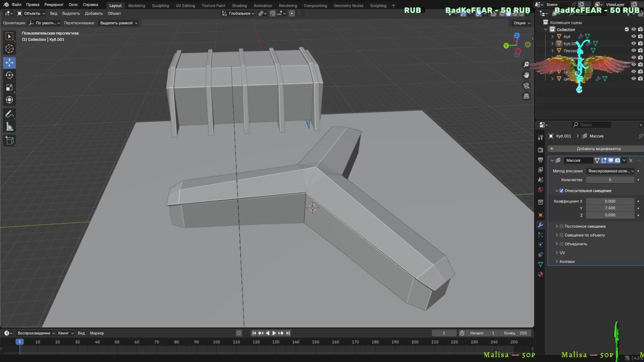Open the Рендеринг menu

pos(54,5)
